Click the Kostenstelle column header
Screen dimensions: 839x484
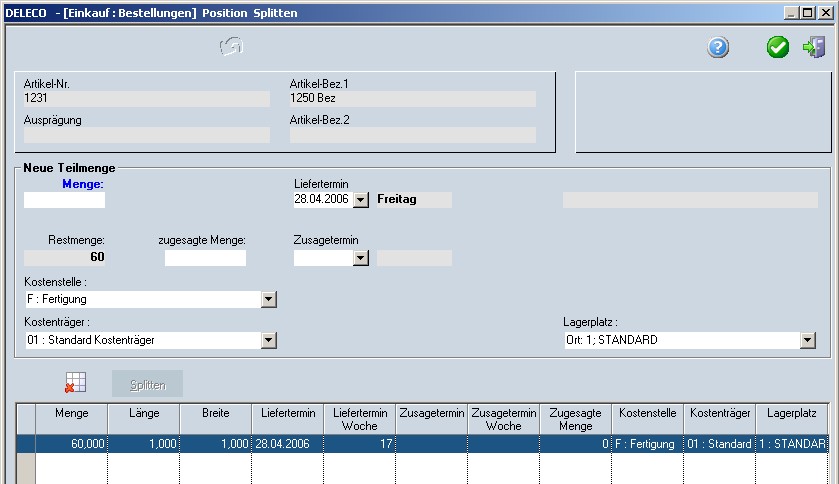coord(647,412)
